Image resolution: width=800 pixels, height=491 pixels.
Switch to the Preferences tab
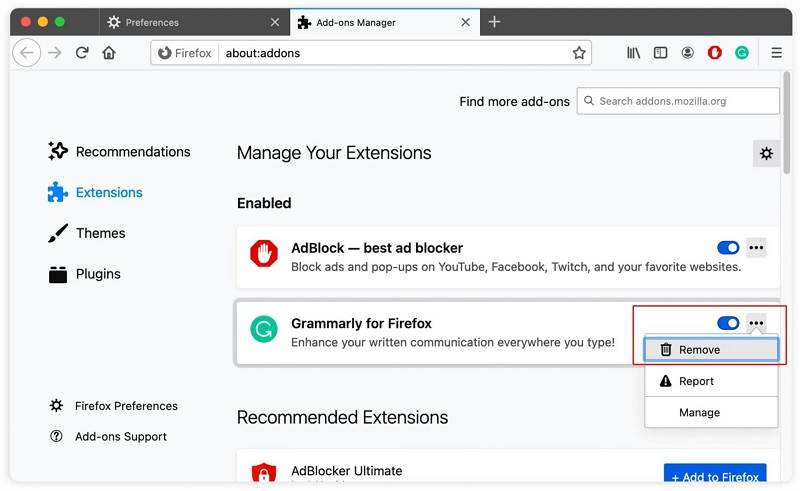[x=194, y=22]
